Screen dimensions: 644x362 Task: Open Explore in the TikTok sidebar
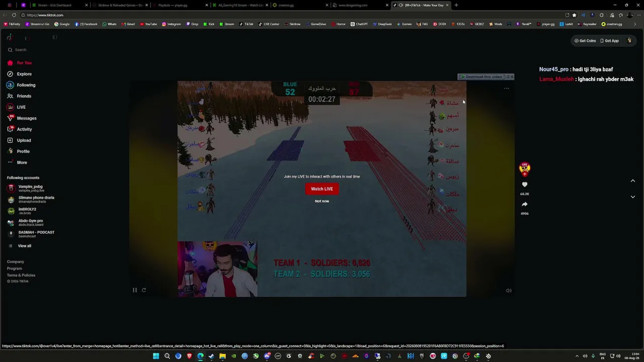click(x=19, y=74)
